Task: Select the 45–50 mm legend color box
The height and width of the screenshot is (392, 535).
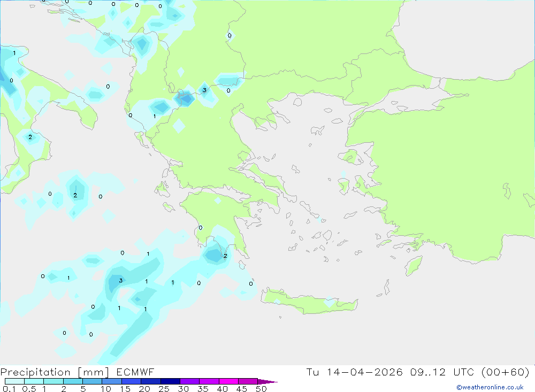Action: tap(248, 381)
